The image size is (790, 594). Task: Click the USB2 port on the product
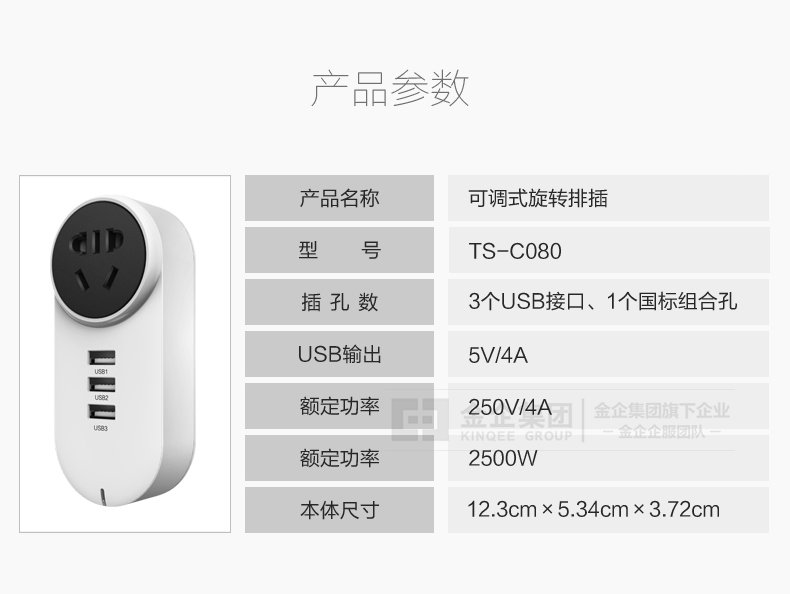102,384
